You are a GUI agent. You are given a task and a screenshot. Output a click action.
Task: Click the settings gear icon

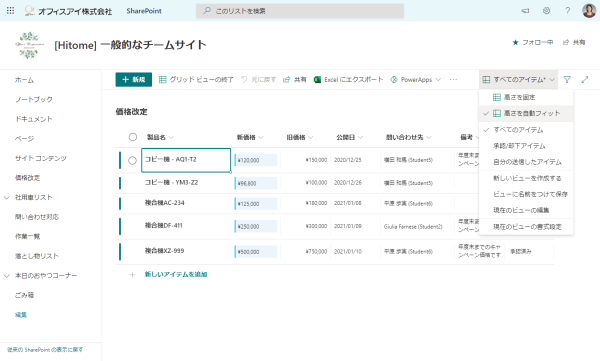click(546, 11)
